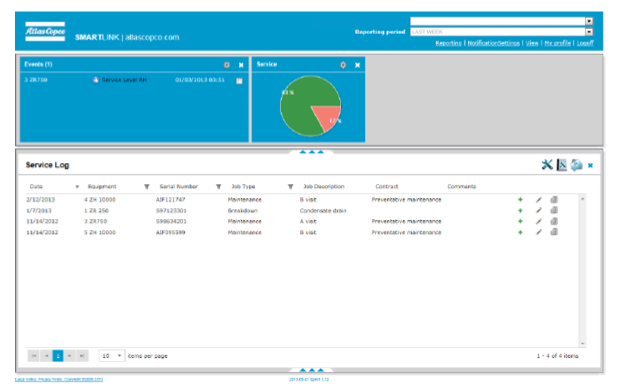The height and width of the screenshot is (389, 617).
Task: Select the Condensate drain description cell
Action: coord(323,210)
